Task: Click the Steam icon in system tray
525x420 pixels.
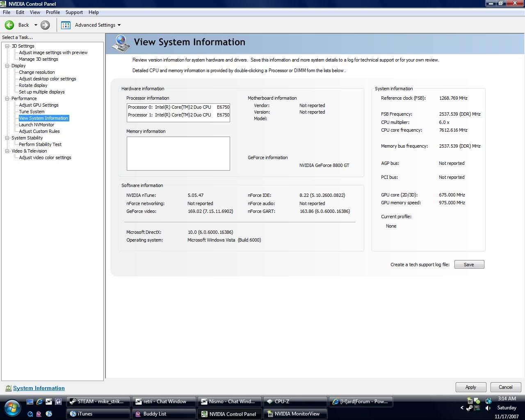Action: (470, 408)
